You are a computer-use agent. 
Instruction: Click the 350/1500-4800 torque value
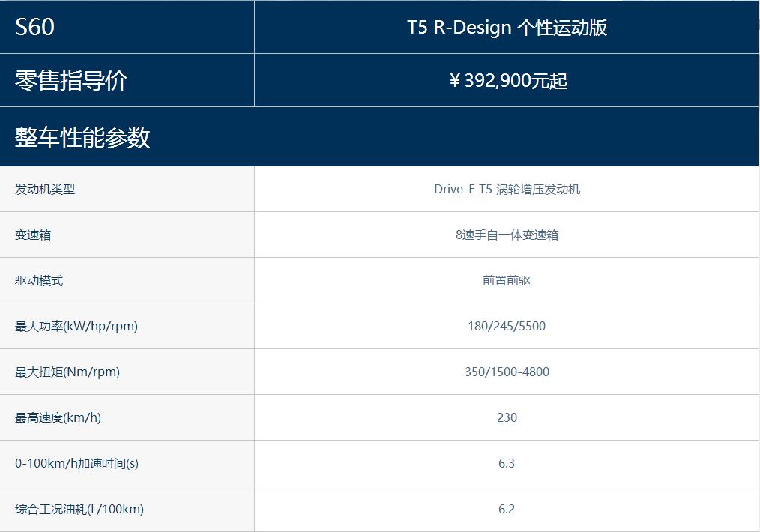(507, 372)
